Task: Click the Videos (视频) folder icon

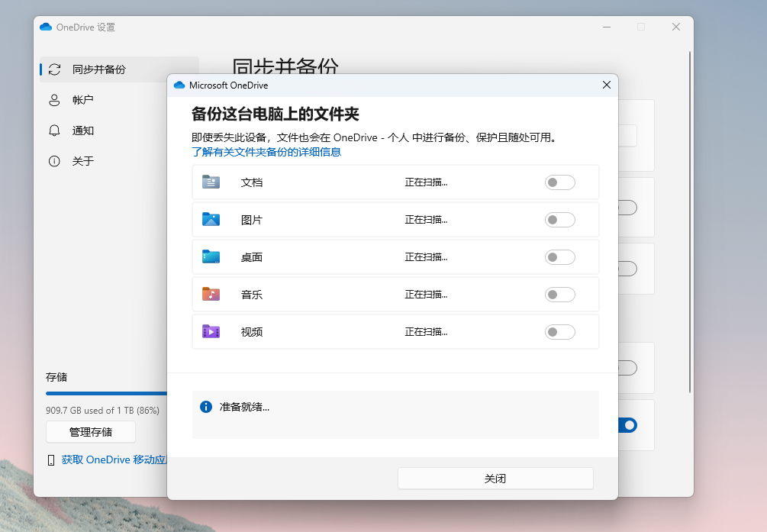Action: tap(211, 331)
